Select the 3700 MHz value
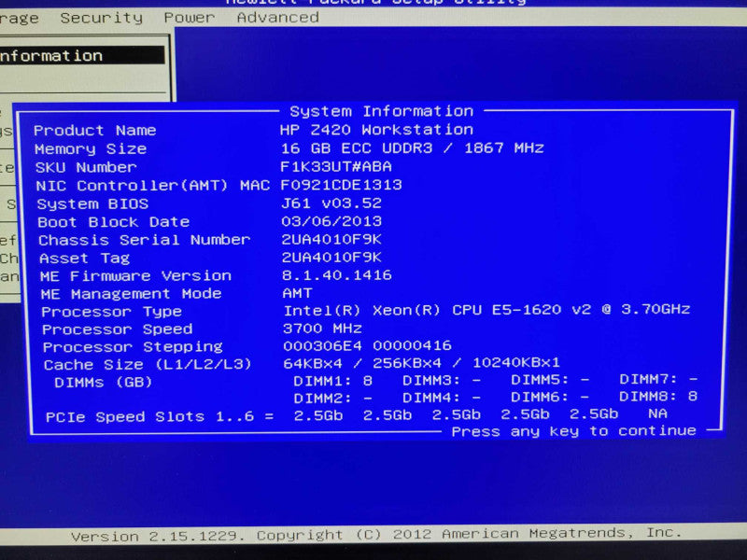 click(x=322, y=329)
